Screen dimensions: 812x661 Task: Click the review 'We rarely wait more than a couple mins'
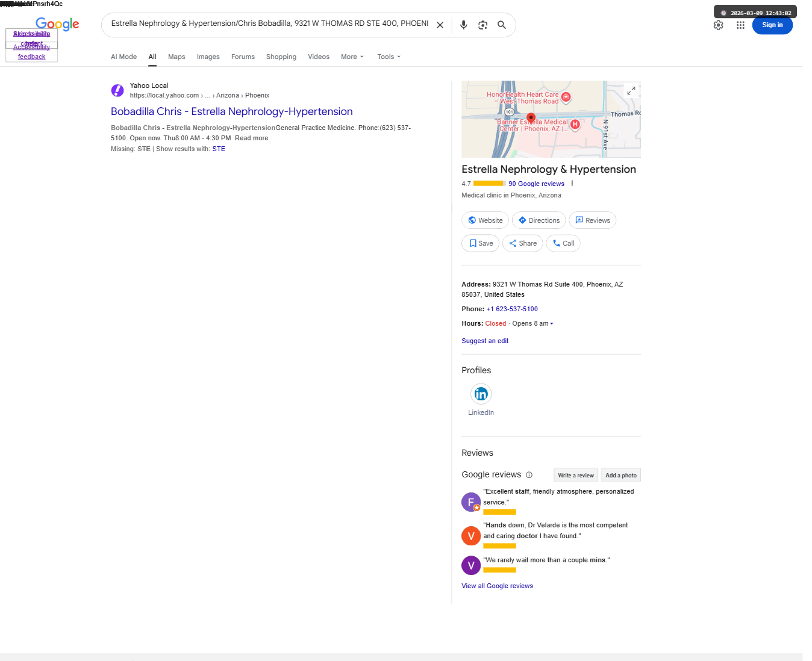point(546,560)
